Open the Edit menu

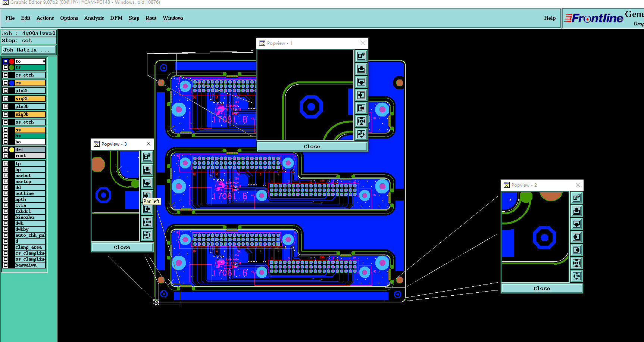pyautogui.click(x=26, y=18)
